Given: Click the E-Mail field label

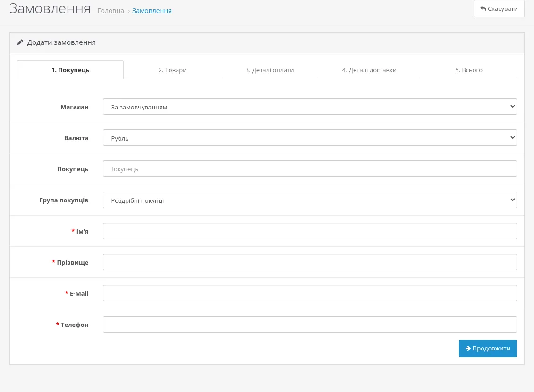Looking at the screenshot, I should [x=79, y=294].
